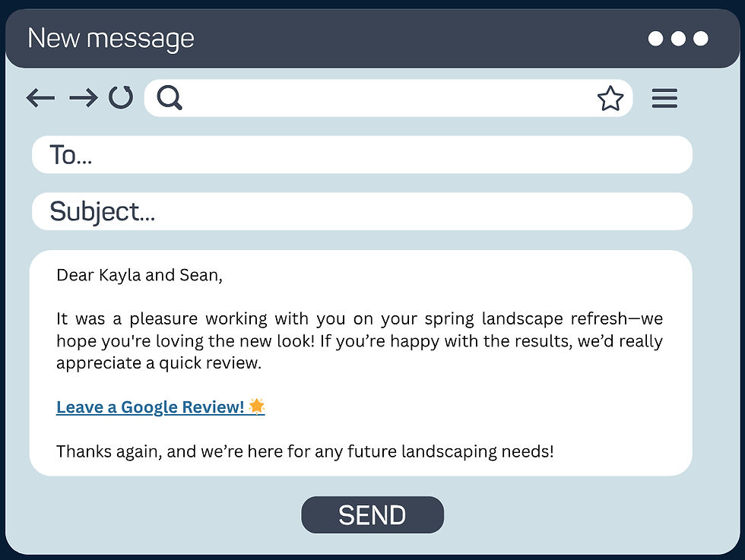Click the orange star emoji after Review link
The height and width of the screenshot is (560, 745).
(x=257, y=406)
